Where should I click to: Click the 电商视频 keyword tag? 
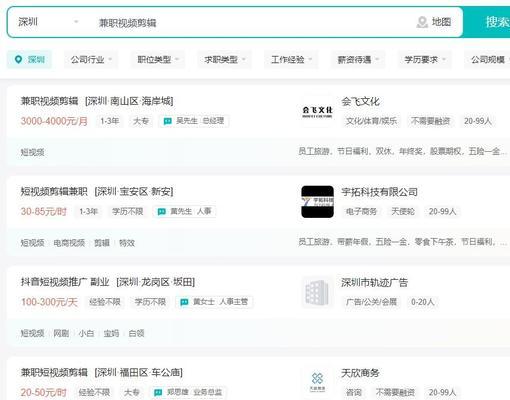tap(69, 243)
